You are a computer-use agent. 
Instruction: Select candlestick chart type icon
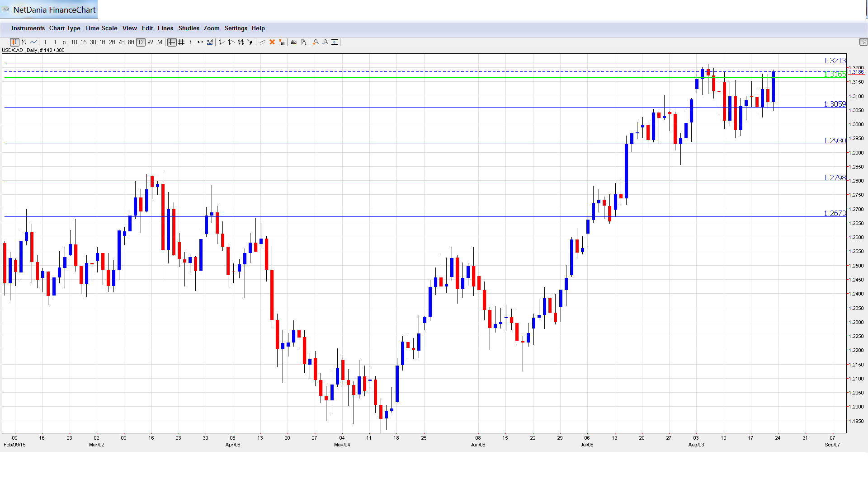pyautogui.click(x=14, y=42)
